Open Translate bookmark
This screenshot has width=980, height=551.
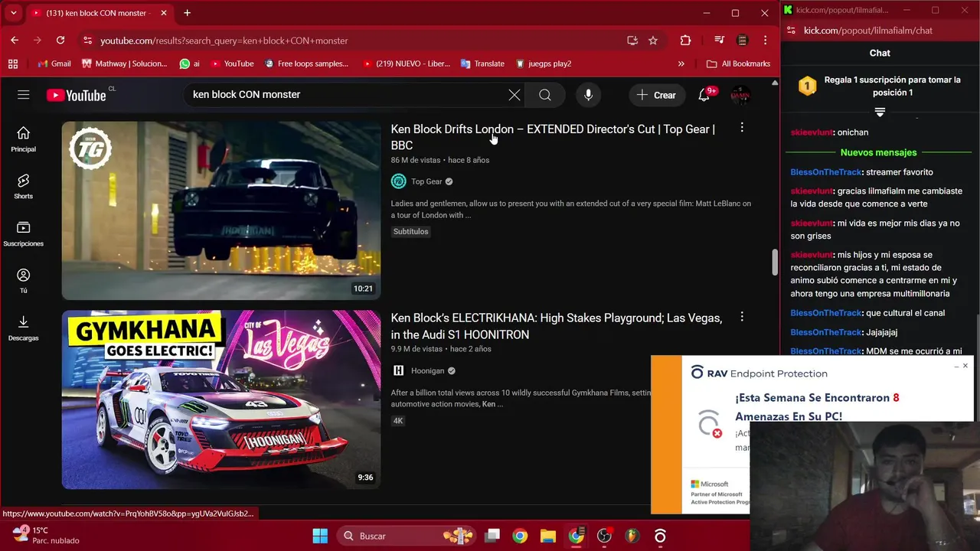pyautogui.click(x=482, y=64)
